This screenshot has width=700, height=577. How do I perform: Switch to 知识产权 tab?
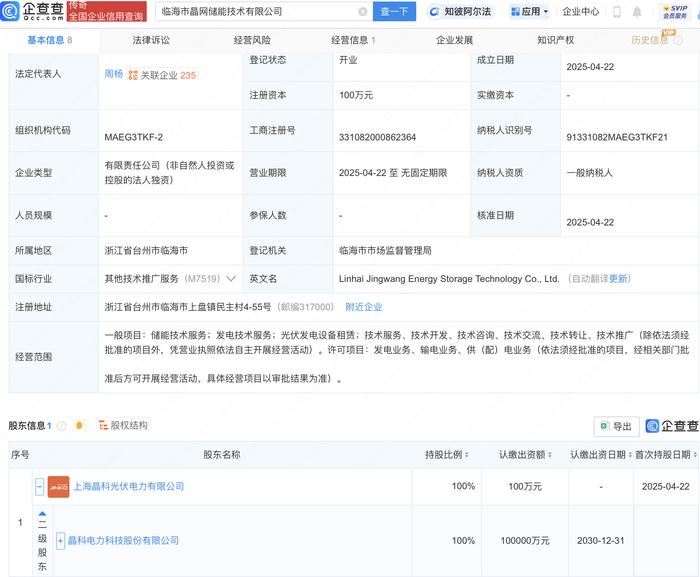(556, 40)
